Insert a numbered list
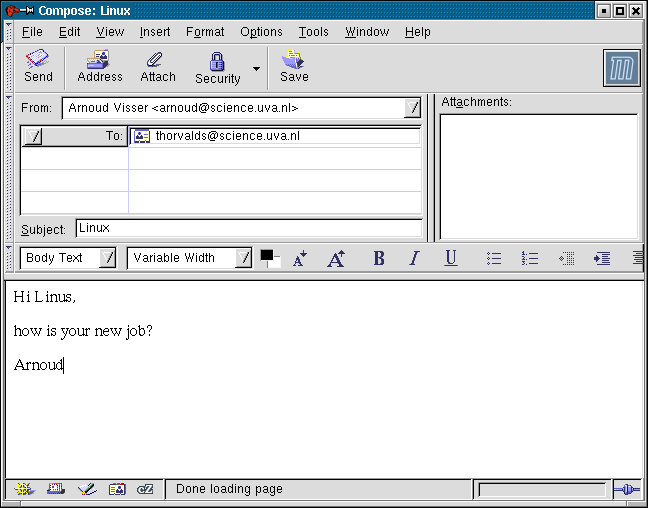This screenshot has height=508, width=648. (x=530, y=258)
